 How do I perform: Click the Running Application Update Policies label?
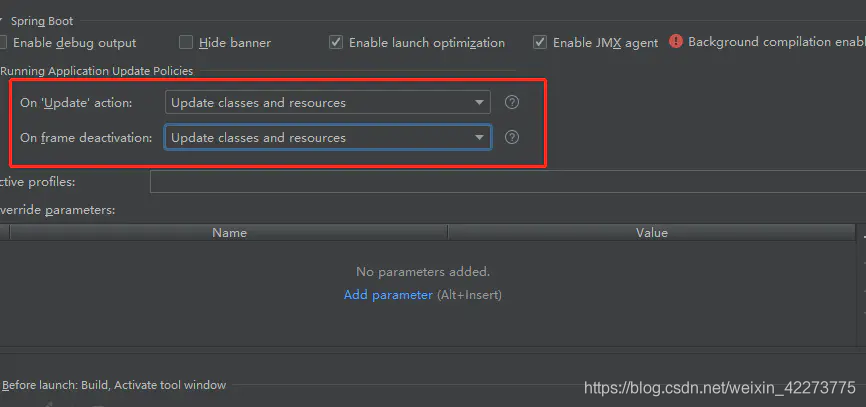97,71
